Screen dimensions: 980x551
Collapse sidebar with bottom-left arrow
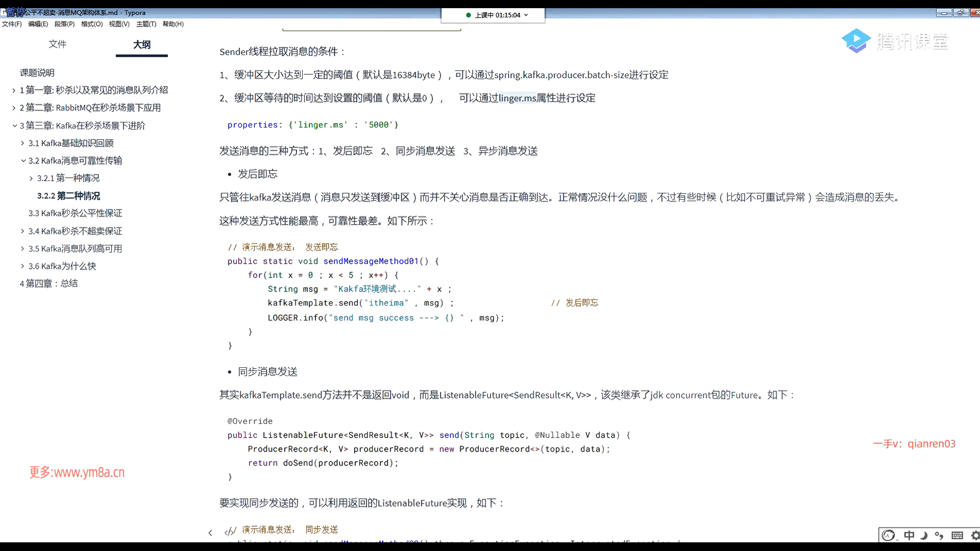pyautogui.click(x=210, y=533)
